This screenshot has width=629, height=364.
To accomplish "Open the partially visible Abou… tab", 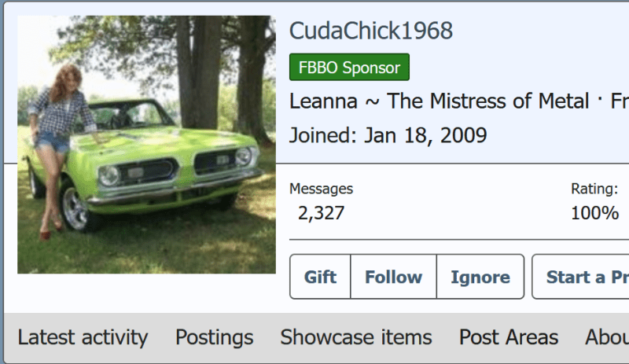I will coord(606,337).
